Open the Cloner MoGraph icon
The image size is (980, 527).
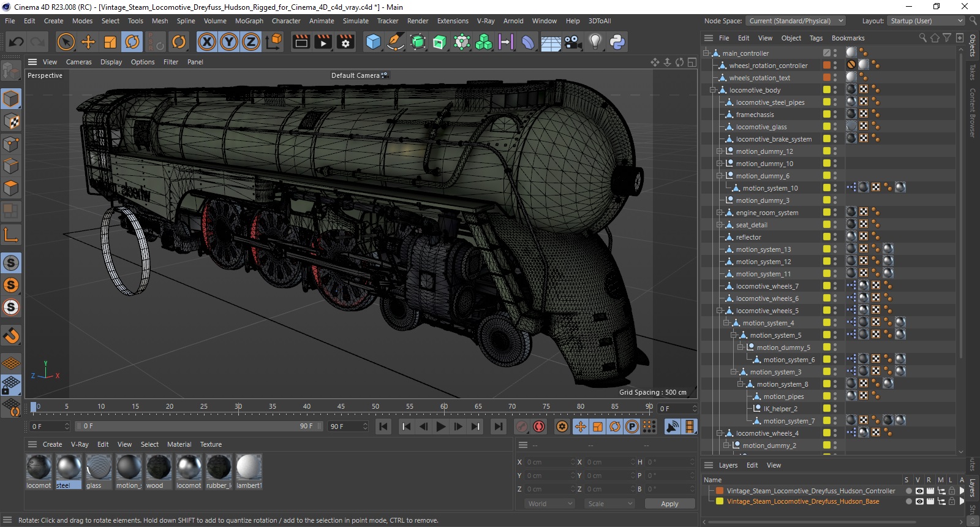[484, 42]
